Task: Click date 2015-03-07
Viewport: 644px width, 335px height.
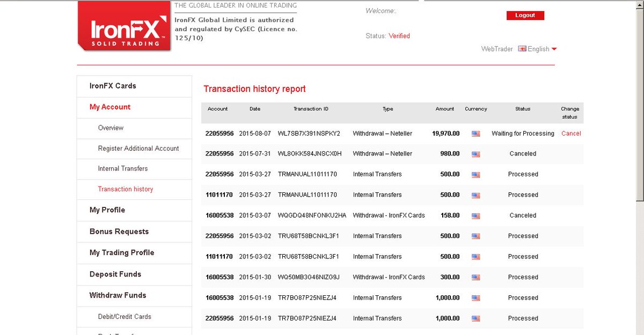Action: pyautogui.click(x=255, y=215)
